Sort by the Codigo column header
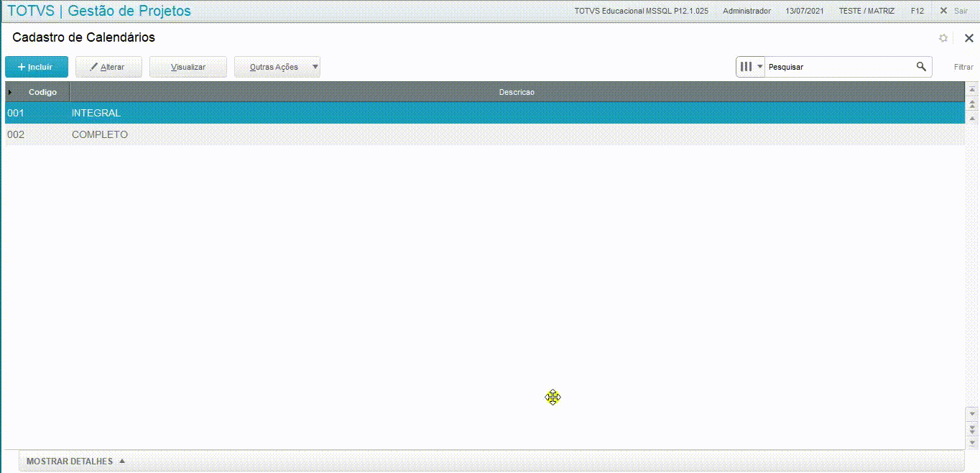 [42, 92]
